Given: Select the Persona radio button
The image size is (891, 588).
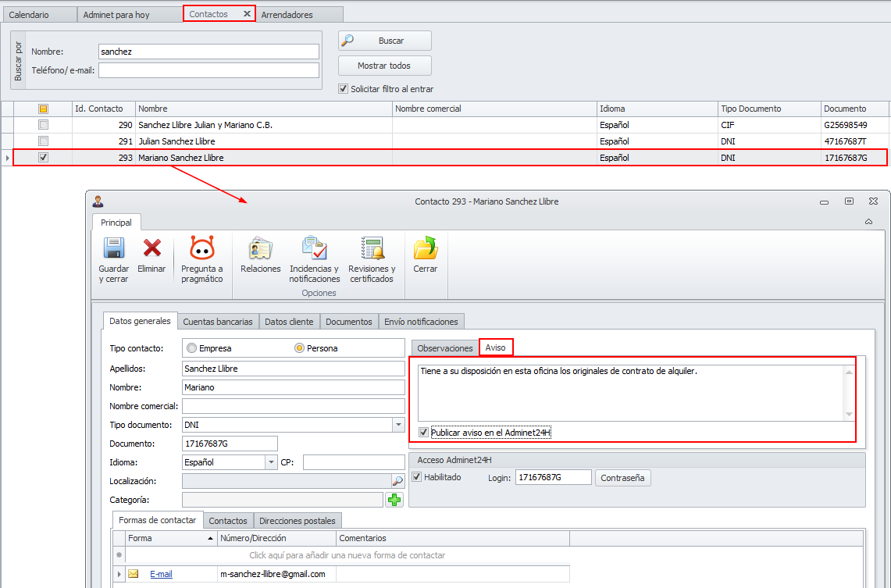Looking at the screenshot, I should coord(299,348).
